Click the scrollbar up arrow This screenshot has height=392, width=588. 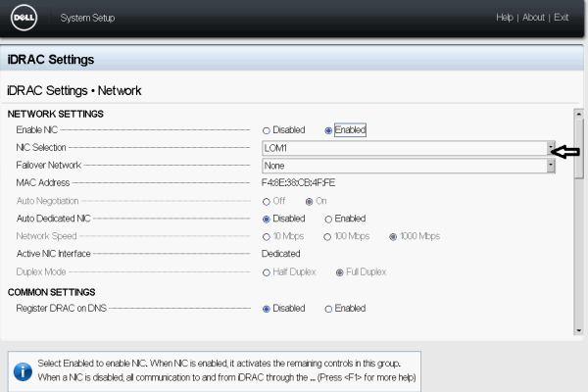coord(578,114)
